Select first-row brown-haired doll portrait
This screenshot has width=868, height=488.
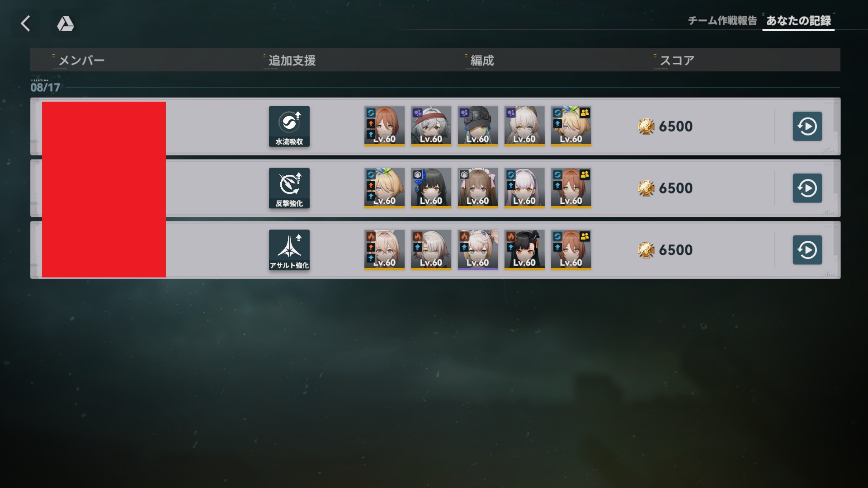(x=384, y=126)
